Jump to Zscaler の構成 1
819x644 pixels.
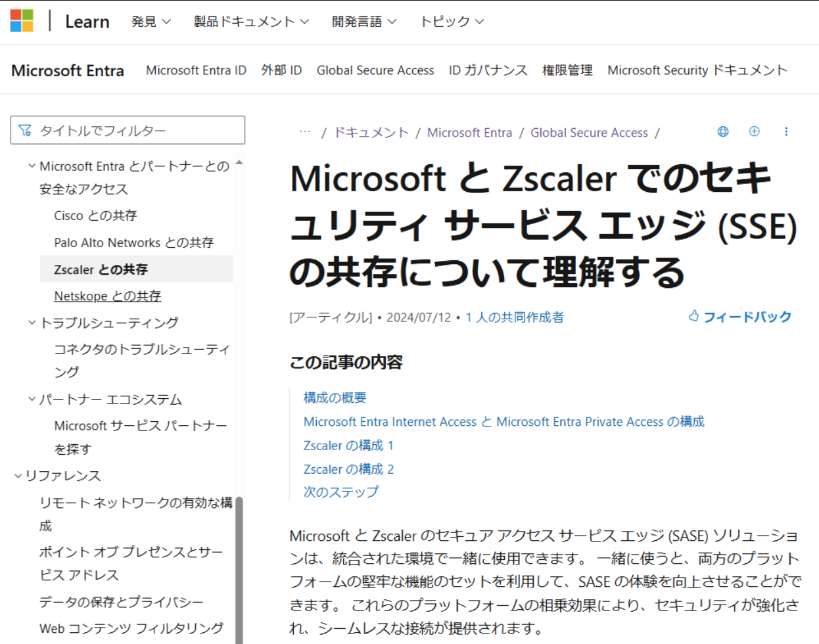[348, 445]
